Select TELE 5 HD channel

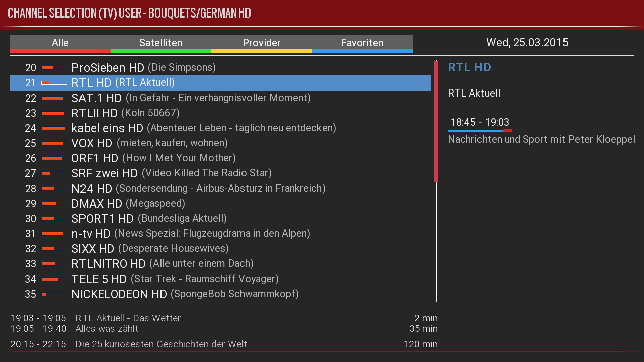click(220, 279)
